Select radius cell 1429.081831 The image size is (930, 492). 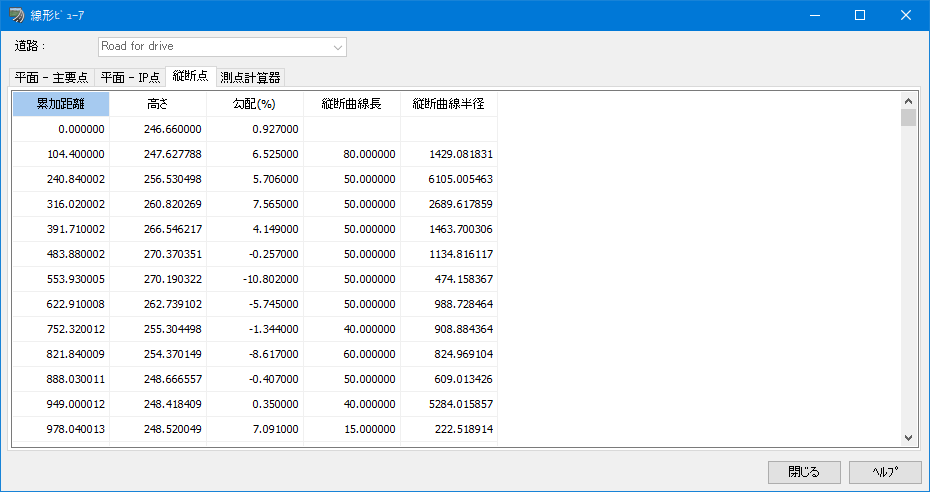(x=448, y=154)
